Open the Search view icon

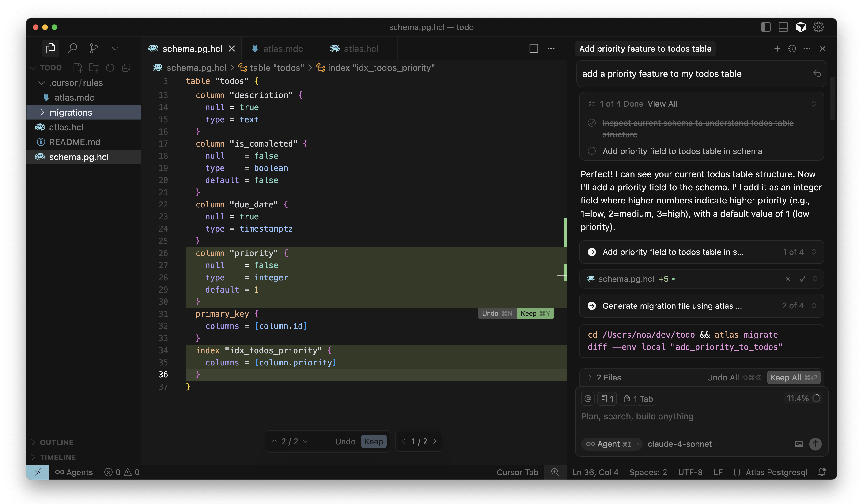pos(72,48)
